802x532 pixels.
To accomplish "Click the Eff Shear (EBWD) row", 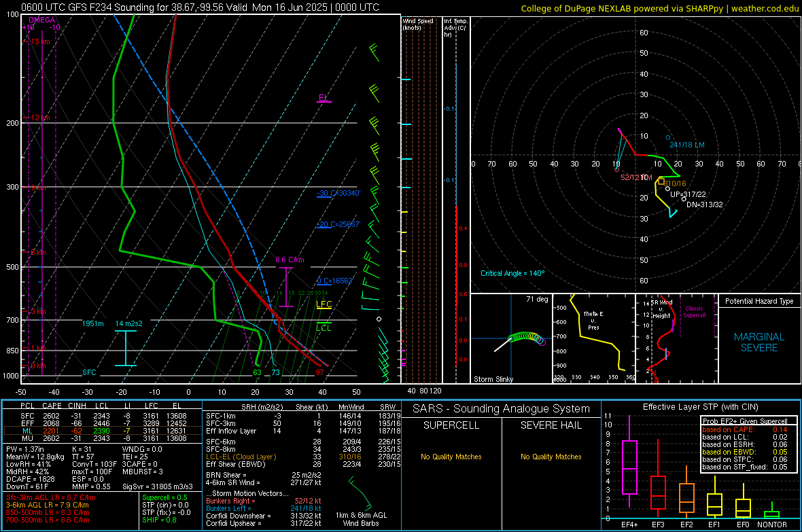I will 303,464.
